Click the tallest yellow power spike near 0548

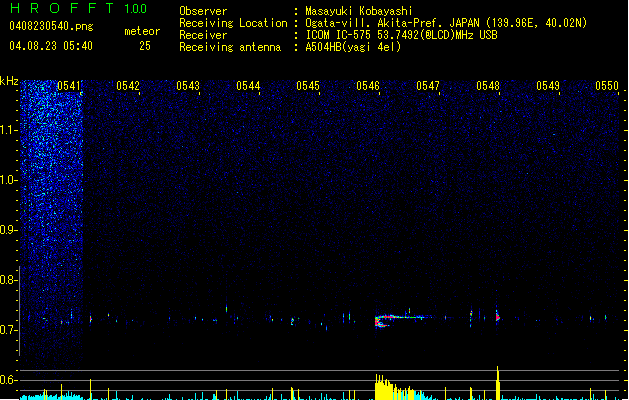[498, 382]
